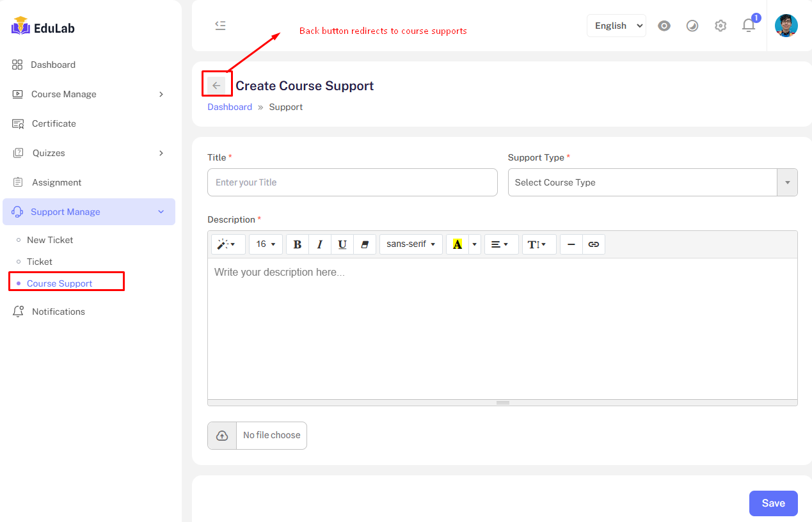This screenshot has height=522, width=812.
Task: Insert a horizontal rule in the editor
Action: tap(571, 244)
